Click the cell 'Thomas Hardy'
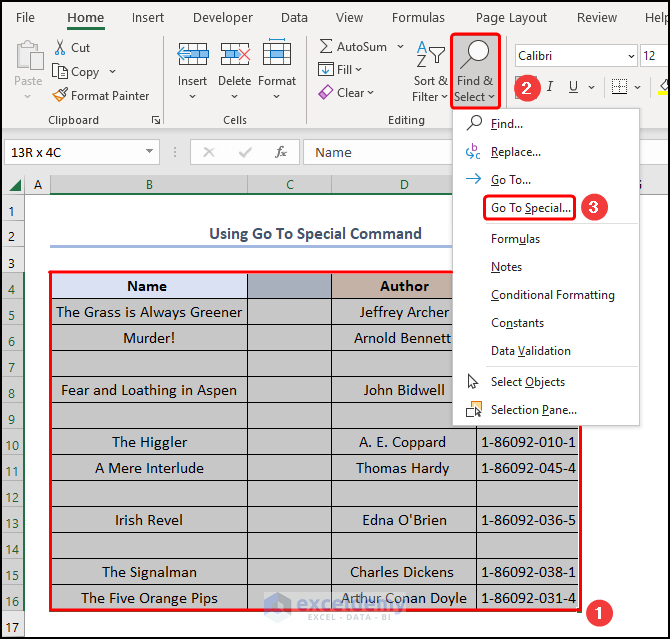The height and width of the screenshot is (639, 670). coord(403,468)
